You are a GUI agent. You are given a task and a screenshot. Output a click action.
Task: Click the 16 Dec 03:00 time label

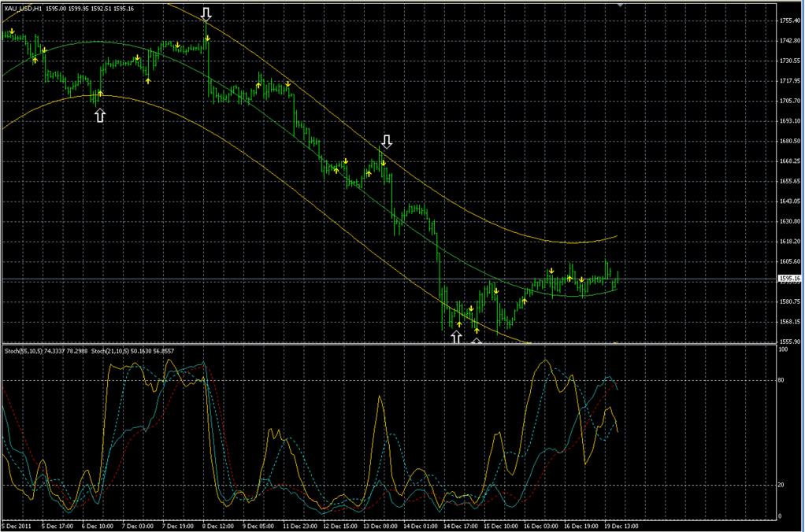pos(540,526)
